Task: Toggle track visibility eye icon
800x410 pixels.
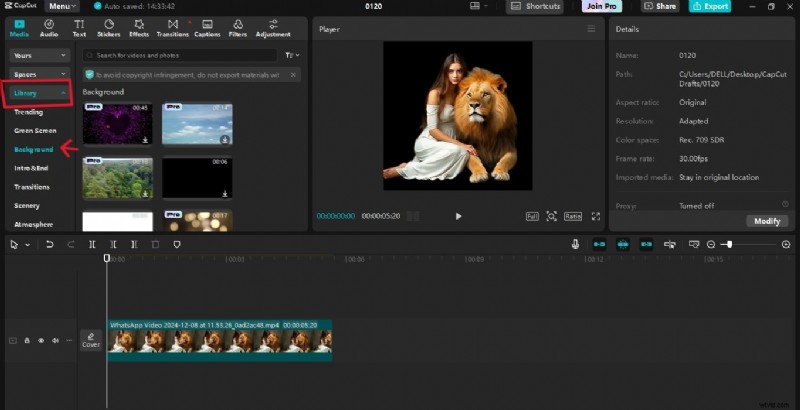Action: tap(41, 341)
